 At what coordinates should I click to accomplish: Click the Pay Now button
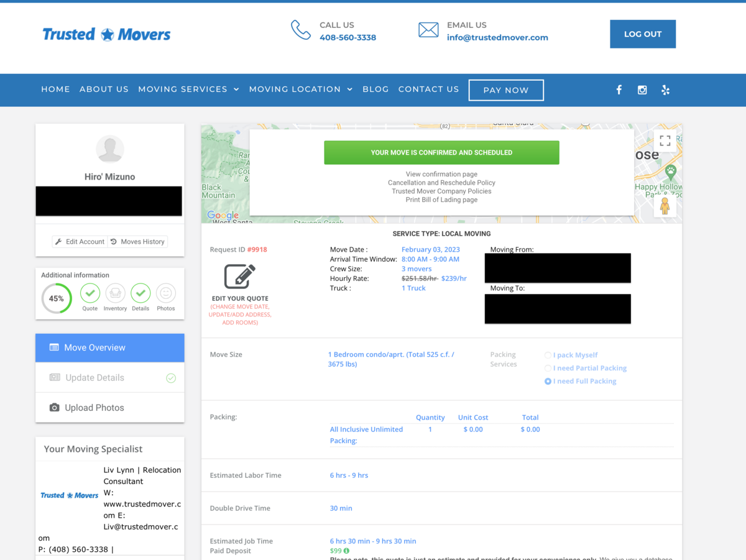pos(506,90)
